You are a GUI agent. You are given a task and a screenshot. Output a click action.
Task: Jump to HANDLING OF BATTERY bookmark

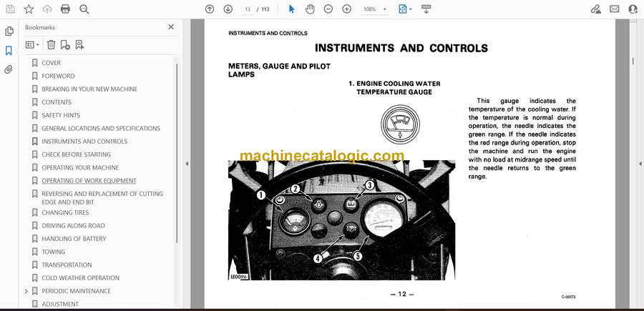point(74,239)
